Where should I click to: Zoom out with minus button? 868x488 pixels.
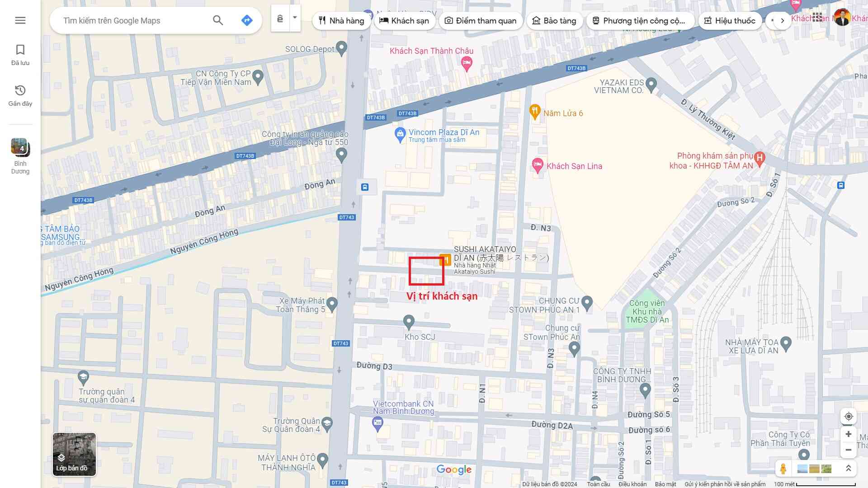click(849, 450)
